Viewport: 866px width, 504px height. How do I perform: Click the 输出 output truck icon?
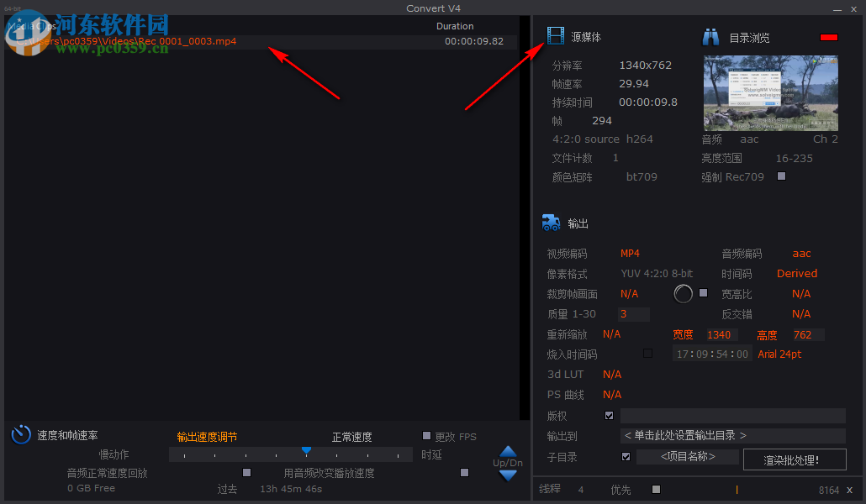click(x=552, y=223)
